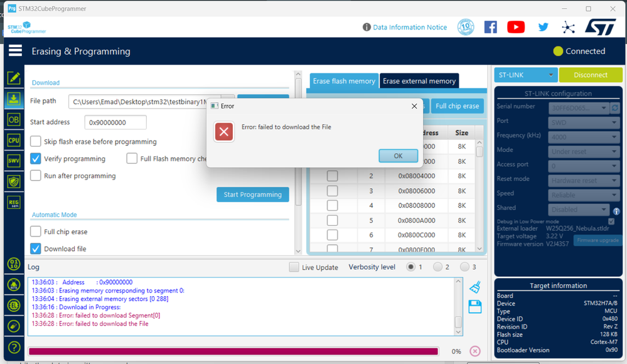The image size is (627, 364).
Task: Clear the log with the broom icon
Action: pyautogui.click(x=475, y=286)
